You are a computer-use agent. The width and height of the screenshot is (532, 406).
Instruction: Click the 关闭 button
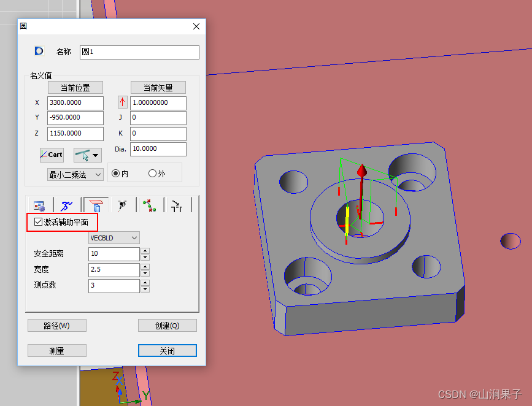tap(168, 351)
